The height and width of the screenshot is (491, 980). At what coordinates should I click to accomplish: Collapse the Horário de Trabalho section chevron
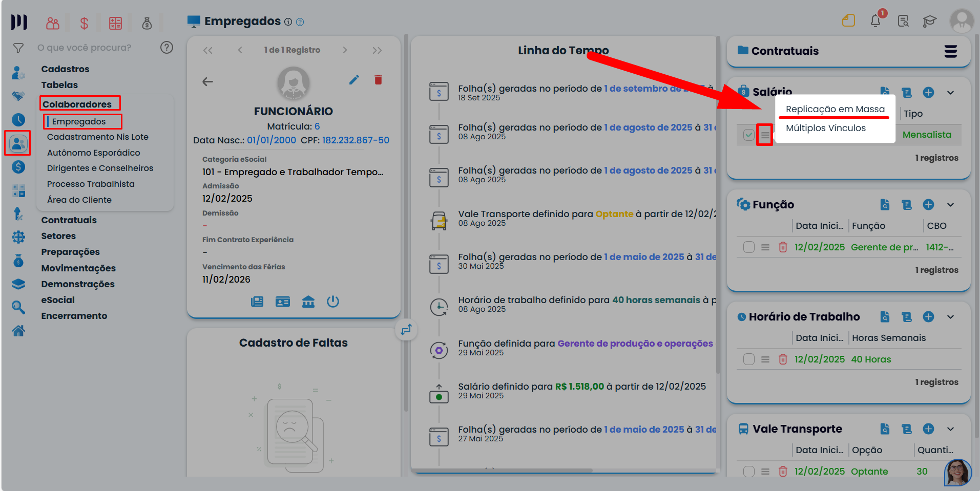950,317
